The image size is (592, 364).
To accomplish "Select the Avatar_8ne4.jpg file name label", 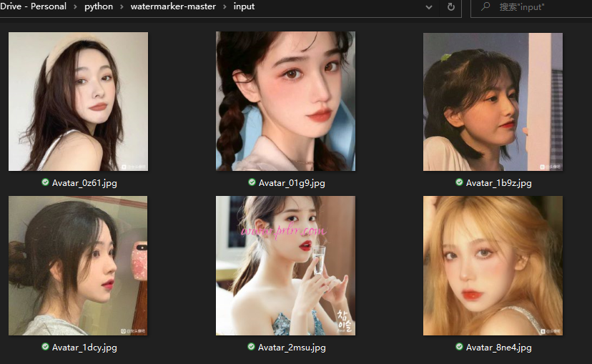I will (x=498, y=348).
